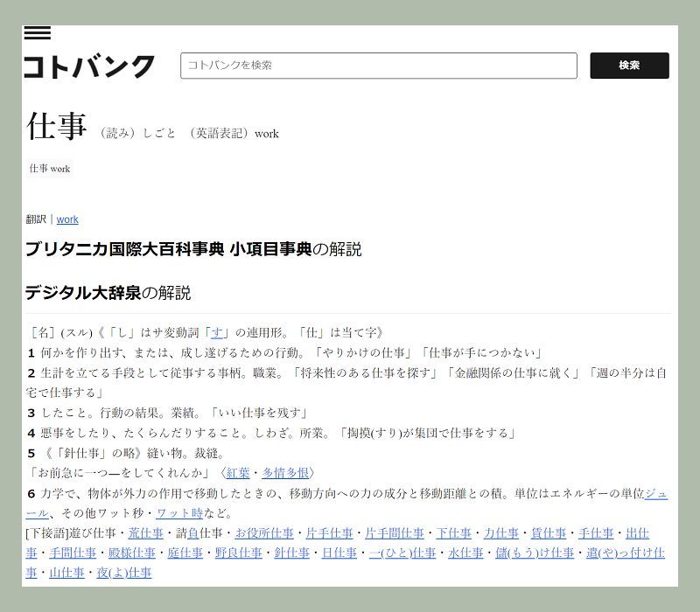This screenshot has height=612, width=700.
Task: Select the 仕事 work tag chip
Action: pyautogui.click(x=50, y=169)
